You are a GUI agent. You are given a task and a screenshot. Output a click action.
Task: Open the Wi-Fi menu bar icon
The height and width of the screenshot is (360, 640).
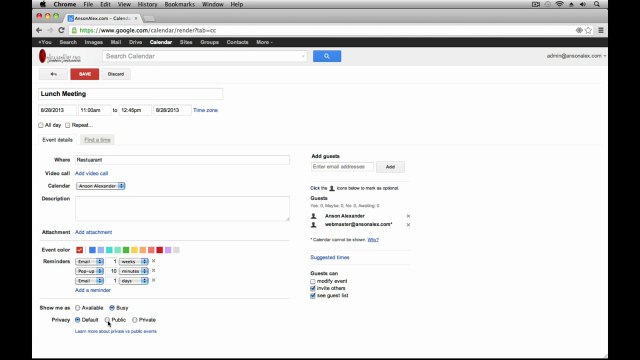coord(560,4)
